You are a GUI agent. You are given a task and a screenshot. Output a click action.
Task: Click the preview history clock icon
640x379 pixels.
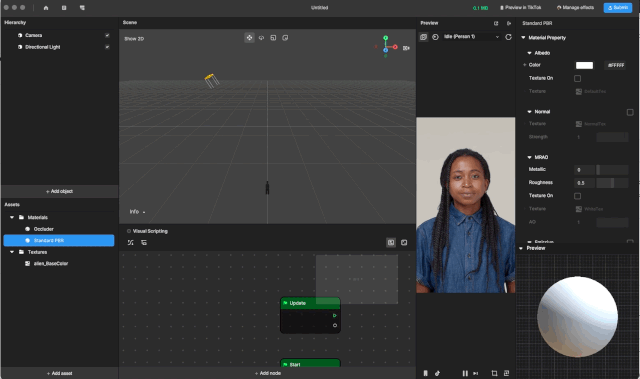pyautogui.click(x=435, y=37)
